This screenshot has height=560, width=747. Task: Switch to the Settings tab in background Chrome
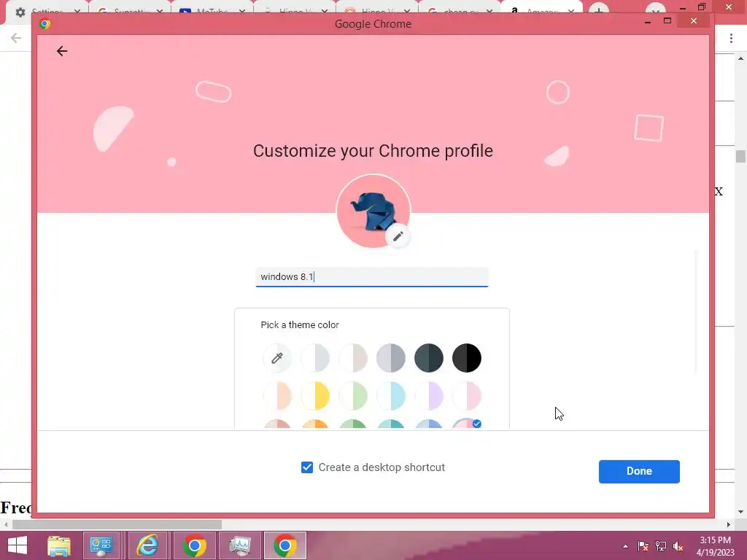47,11
